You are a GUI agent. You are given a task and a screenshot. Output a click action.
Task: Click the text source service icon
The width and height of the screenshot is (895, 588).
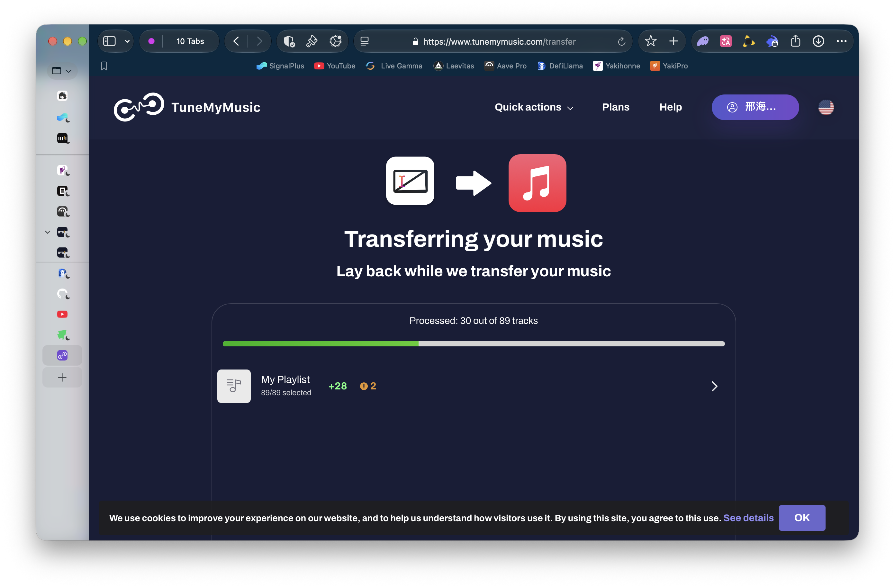pos(410,181)
